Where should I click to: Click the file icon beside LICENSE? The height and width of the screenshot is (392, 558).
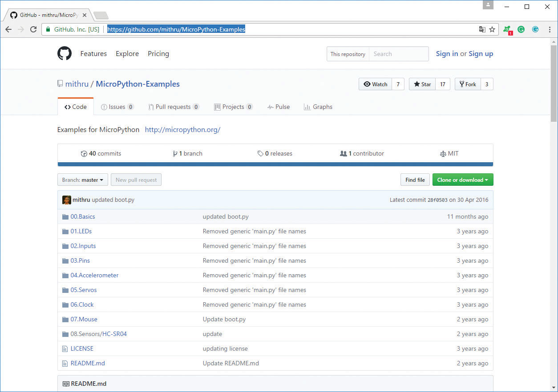pos(65,349)
